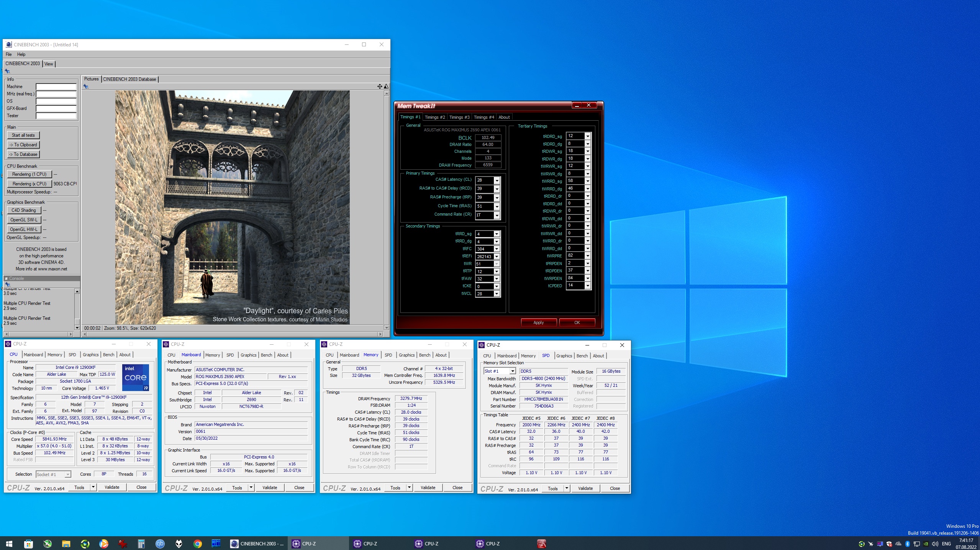Click the OpenGL HW-L benchmark button
Image resolution: width=980 pixels, height=550 pixels.
(24, 229)
